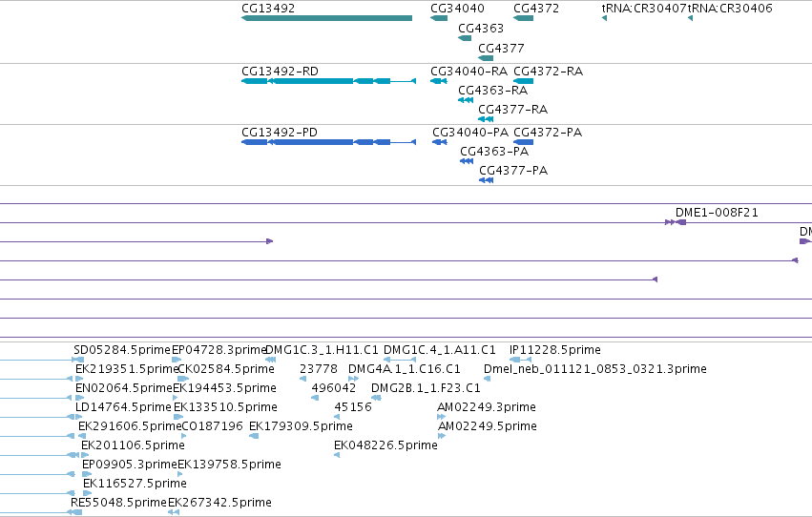812x517 pixels.
Task: Click the CG4377-RA transcript label
Action: (512, 110)
